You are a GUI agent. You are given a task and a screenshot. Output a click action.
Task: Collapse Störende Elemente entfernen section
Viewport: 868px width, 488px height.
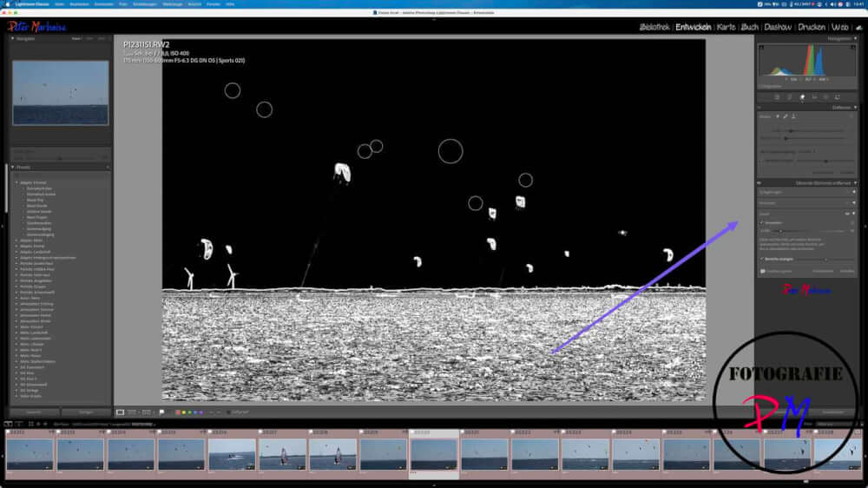click(855, 183)
